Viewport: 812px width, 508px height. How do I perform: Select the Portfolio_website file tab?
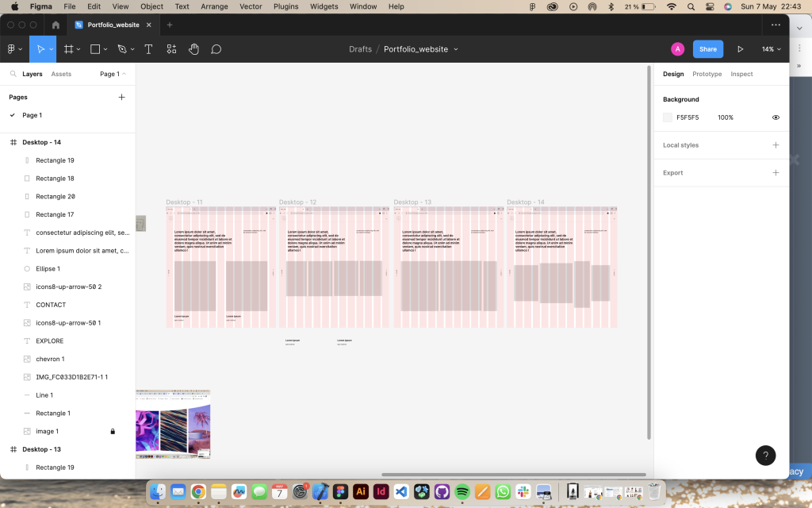tap(113, 25)
